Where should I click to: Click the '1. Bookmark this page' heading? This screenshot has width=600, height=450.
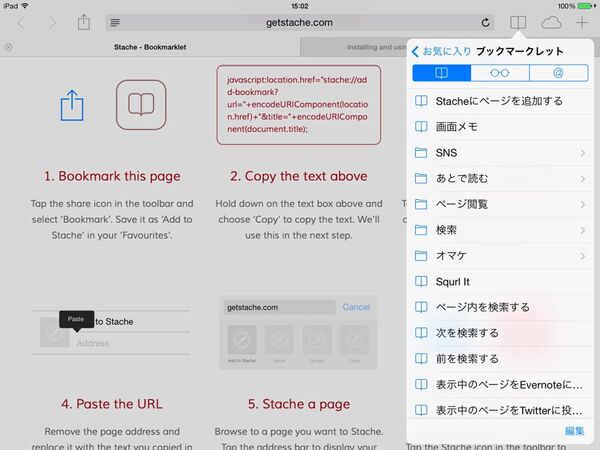[112, 176]
